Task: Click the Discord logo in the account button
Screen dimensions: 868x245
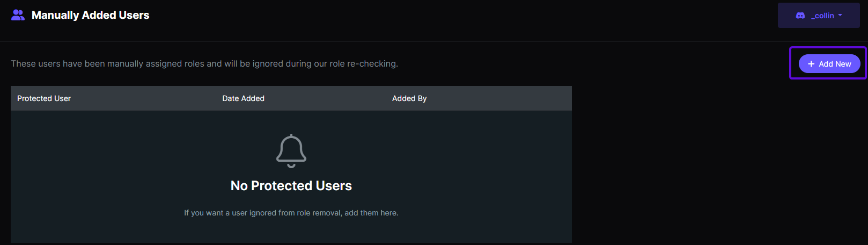Action: (800, 16)
